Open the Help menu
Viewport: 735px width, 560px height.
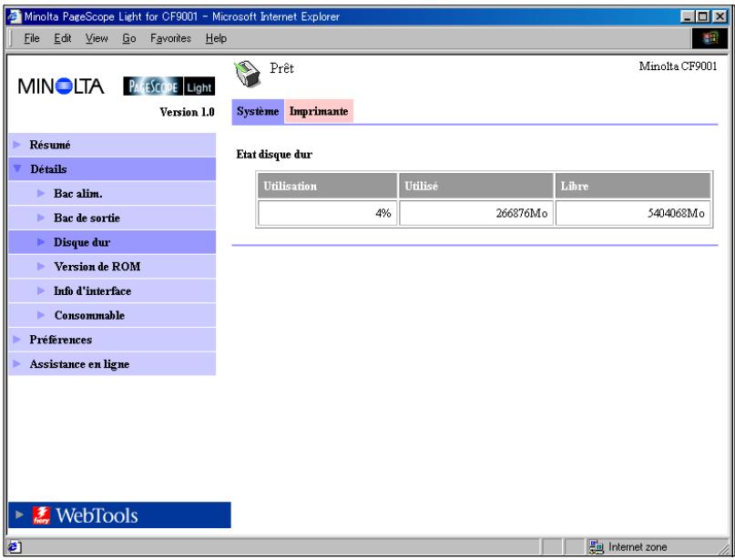click(x=216, y=38)
